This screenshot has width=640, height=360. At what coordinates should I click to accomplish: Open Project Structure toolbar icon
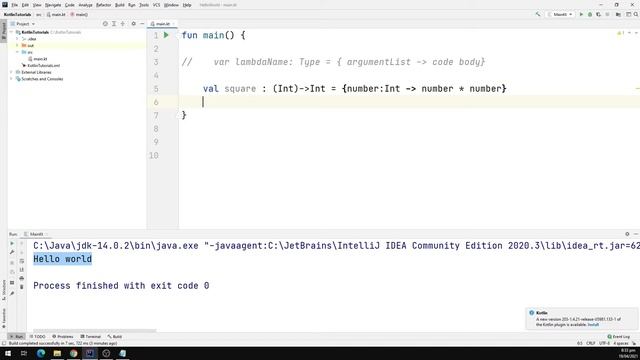[x=618, y=14]
